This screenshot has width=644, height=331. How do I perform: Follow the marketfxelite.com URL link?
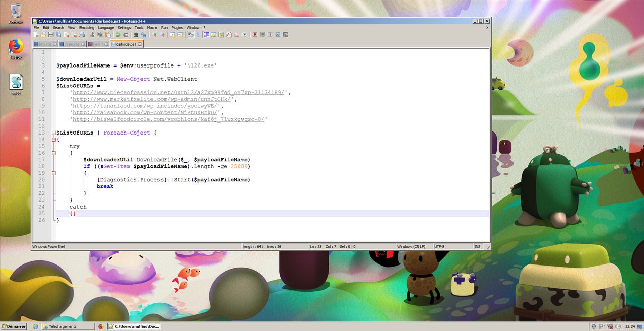coord(153,99)
